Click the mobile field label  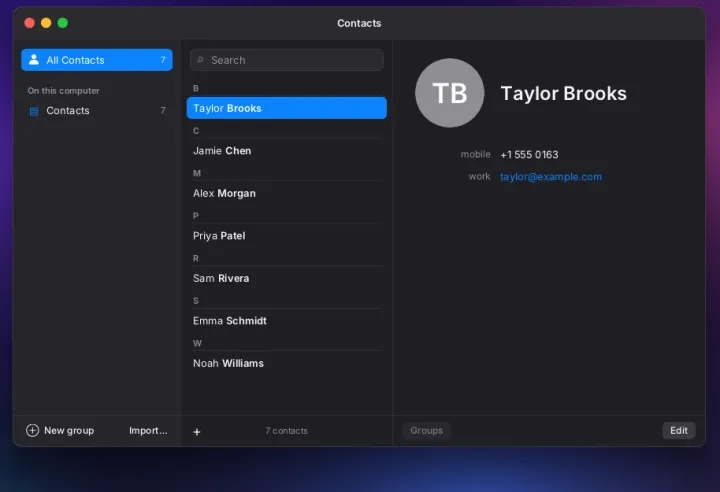coord(475,154)
